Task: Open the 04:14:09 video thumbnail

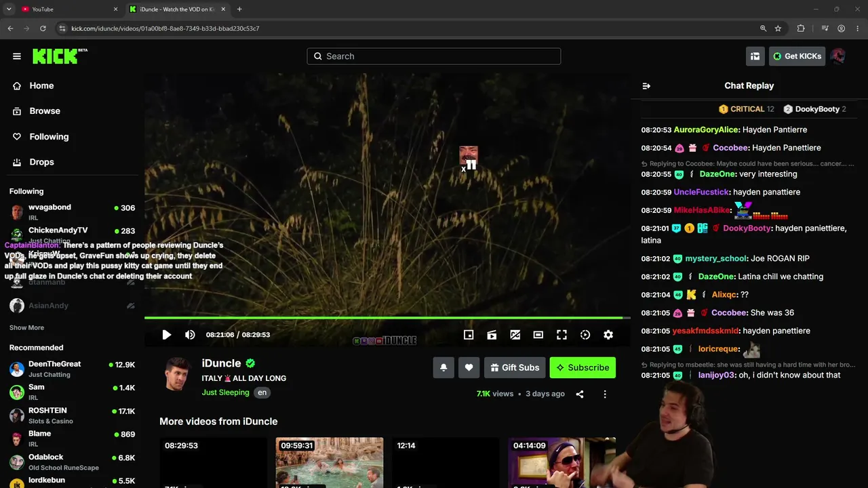Action: [x=562, y=463]
